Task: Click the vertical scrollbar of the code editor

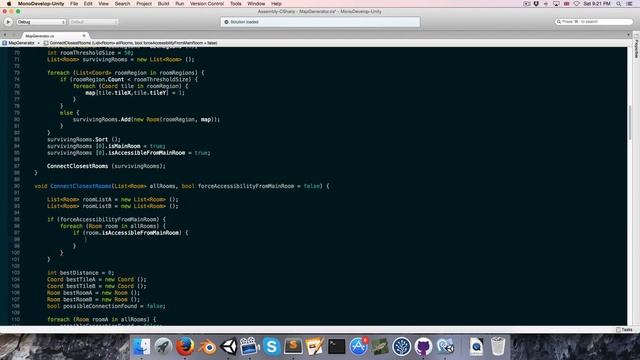Action: (630, 122)
